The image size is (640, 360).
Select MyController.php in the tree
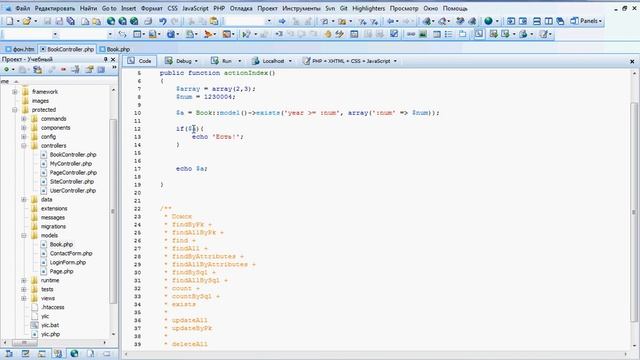coord(70,164)
